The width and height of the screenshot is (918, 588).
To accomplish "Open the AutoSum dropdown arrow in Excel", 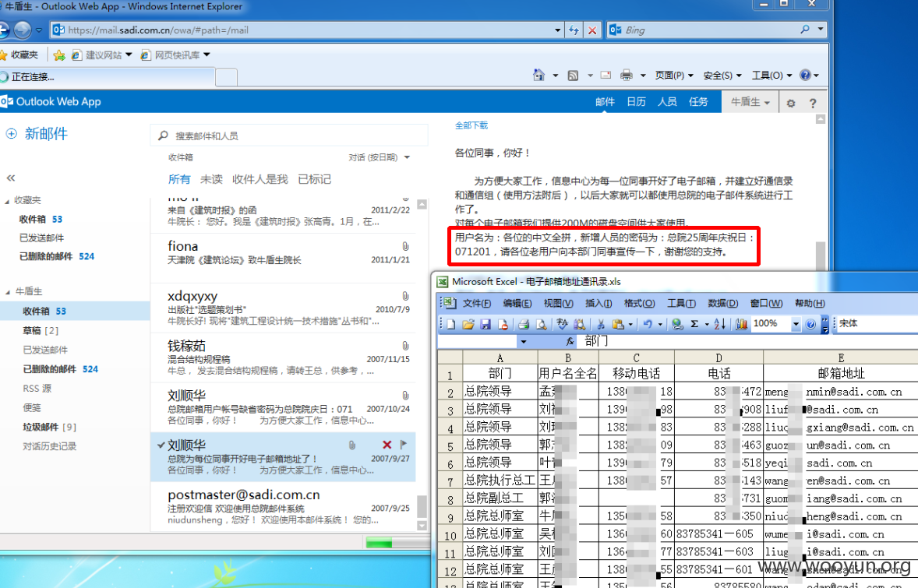I will point(707,324).
